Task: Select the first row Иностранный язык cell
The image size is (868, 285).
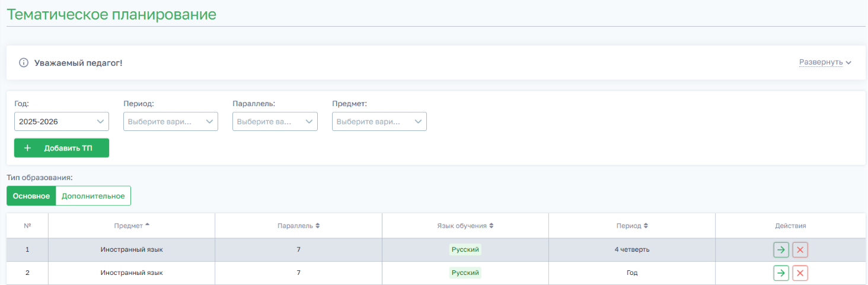Action: [132, 250]
